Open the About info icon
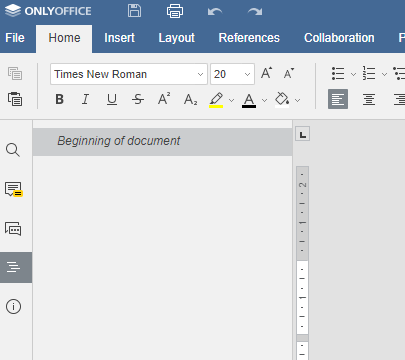Screen dimensions: 405x360 point(13,306)
